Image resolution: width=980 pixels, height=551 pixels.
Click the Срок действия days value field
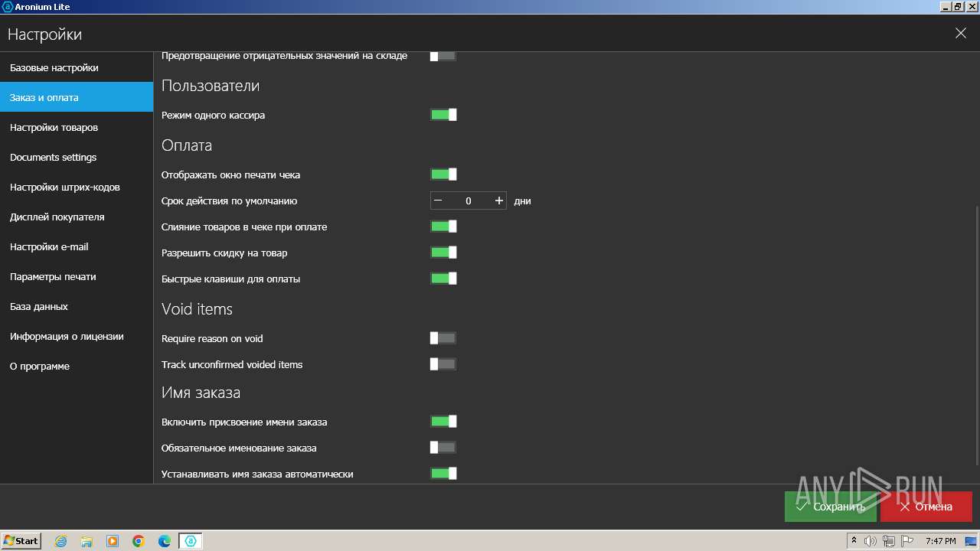[x=469, y=201]
